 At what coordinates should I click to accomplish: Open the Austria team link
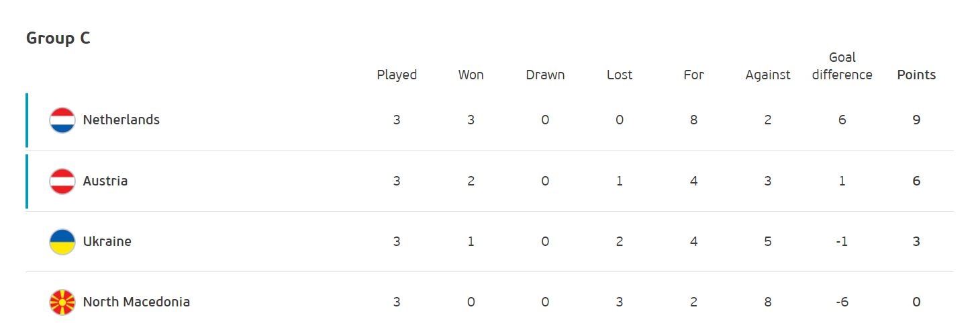105,181
